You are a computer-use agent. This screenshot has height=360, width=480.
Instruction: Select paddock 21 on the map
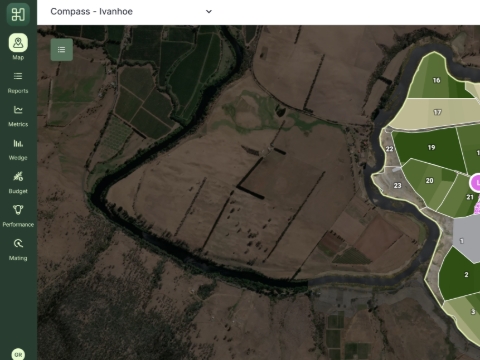(x=470, y=197)
